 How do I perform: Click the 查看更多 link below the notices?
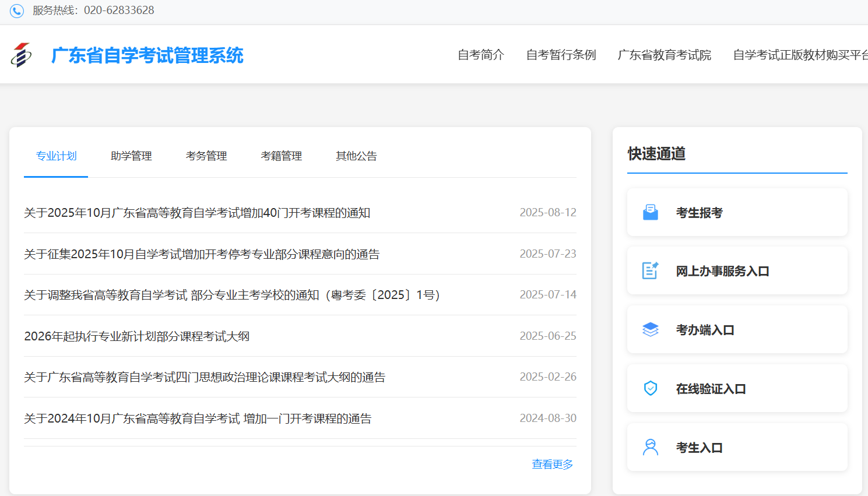(551, 464)
